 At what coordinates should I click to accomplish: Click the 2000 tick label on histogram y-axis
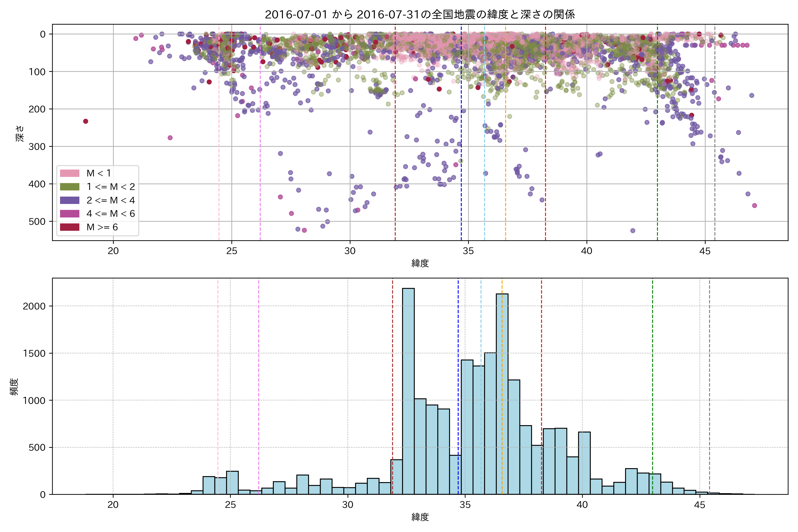(x=34, y=306)
